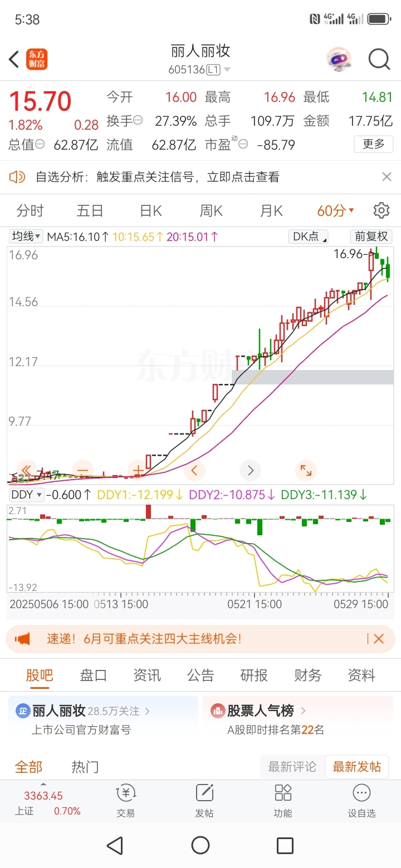Open 股票人气榜 ranking chevron

303,711
